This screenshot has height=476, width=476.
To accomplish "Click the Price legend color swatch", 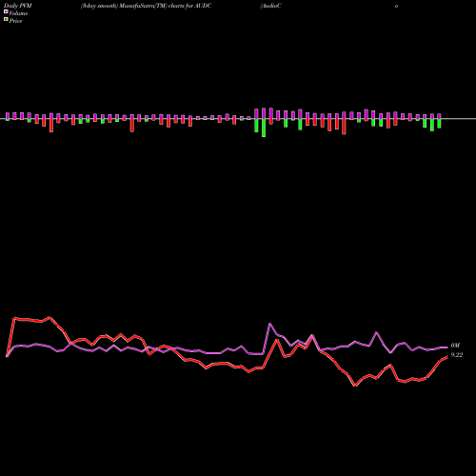I will (6, 20).
